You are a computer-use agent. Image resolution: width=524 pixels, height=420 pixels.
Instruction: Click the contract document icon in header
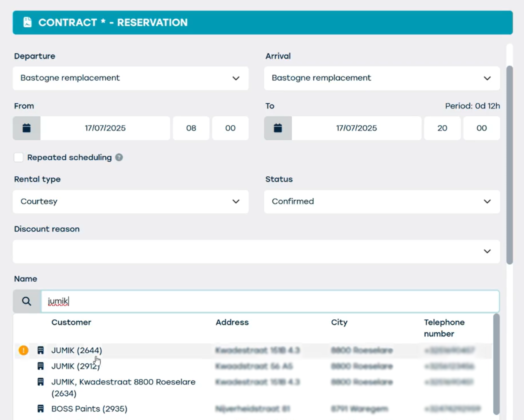(x=27, y=22)
